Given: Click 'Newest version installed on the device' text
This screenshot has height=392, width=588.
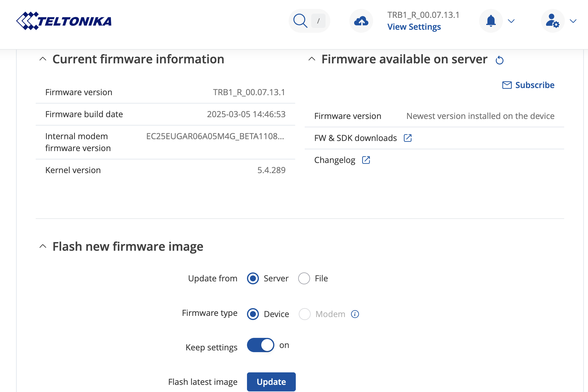Looking at the screenshot, I should 480,116.
